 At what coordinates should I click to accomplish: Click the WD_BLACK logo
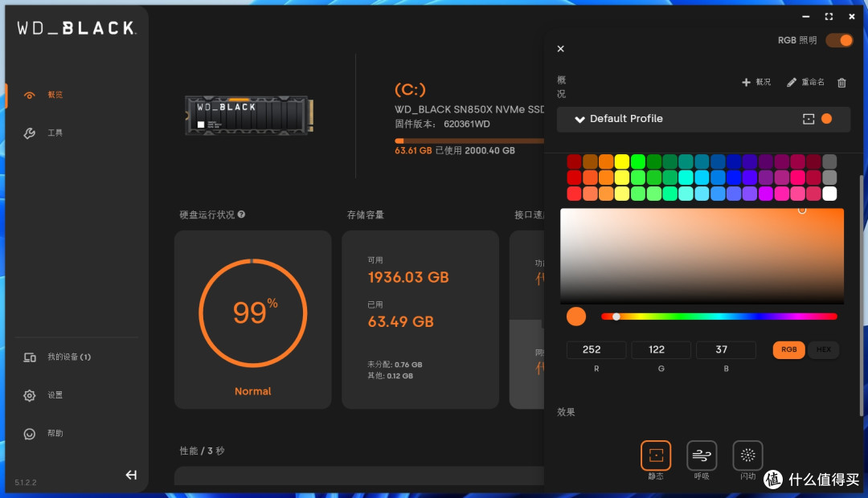(76, 28)
